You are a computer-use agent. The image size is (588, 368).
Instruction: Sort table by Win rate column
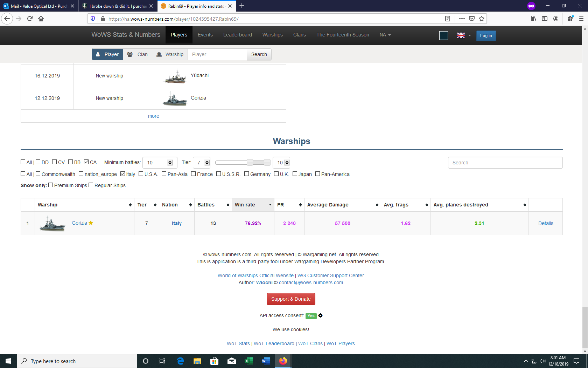pos(253,205)
